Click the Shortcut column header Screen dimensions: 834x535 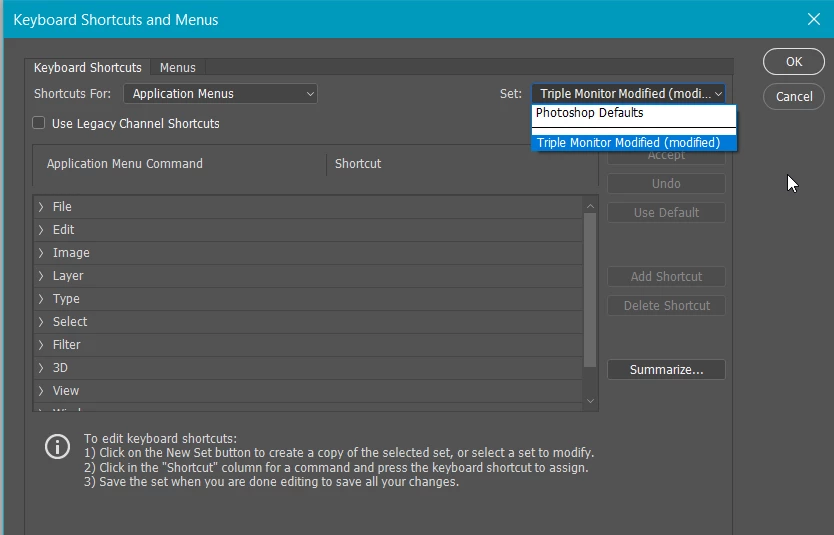(358, 163)
